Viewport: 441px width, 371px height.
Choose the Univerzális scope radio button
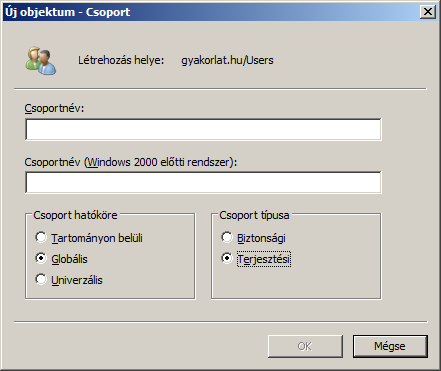pos(41,279)
